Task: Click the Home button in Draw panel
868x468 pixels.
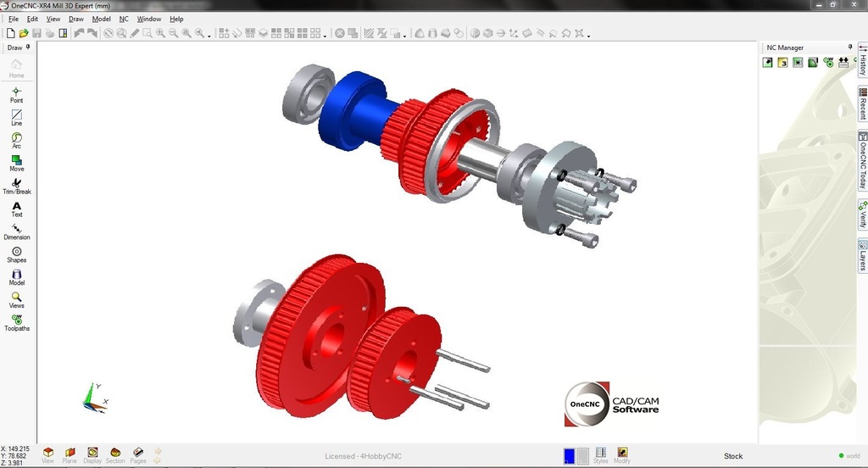Action: click(16, 69)
